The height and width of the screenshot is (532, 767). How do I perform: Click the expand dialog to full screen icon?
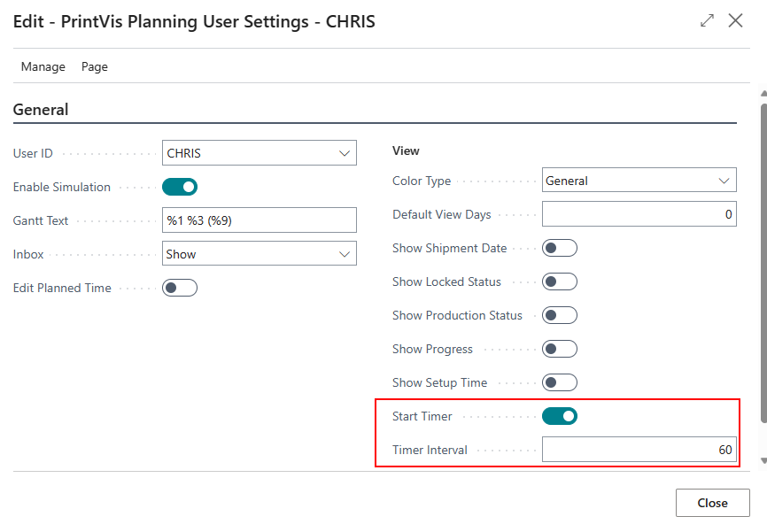click(x=707, y=20)
